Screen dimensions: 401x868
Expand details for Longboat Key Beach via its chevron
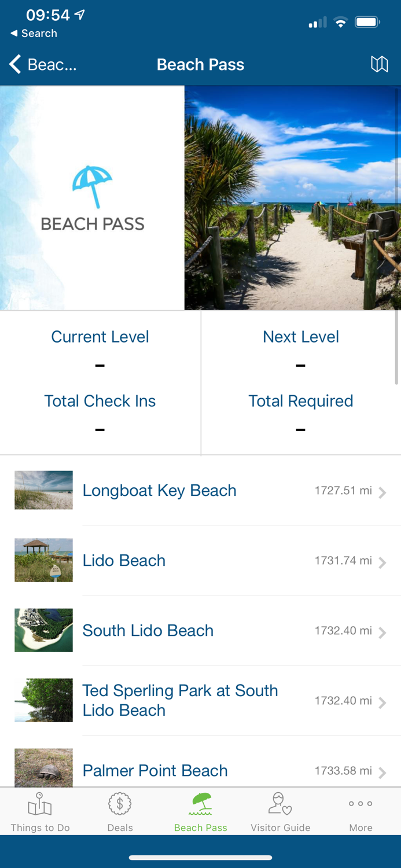click(x=382, y=492)
